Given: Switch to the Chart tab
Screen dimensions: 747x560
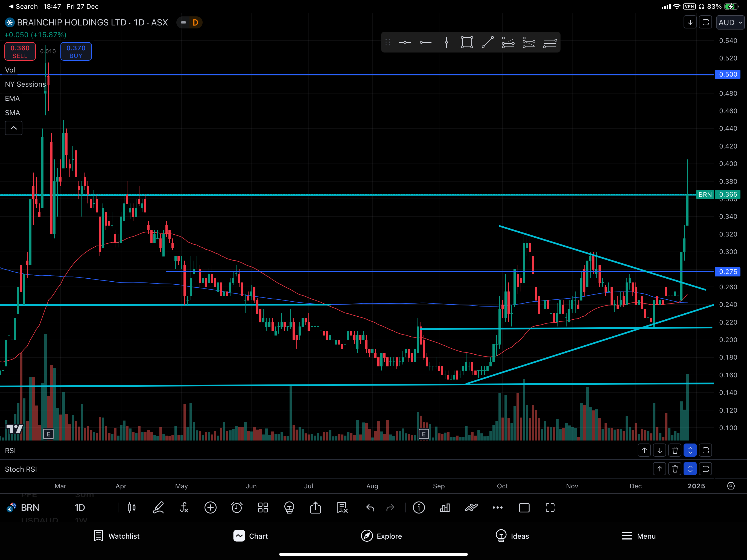Looking at the screenshot, I should click(x=250, y=536).
